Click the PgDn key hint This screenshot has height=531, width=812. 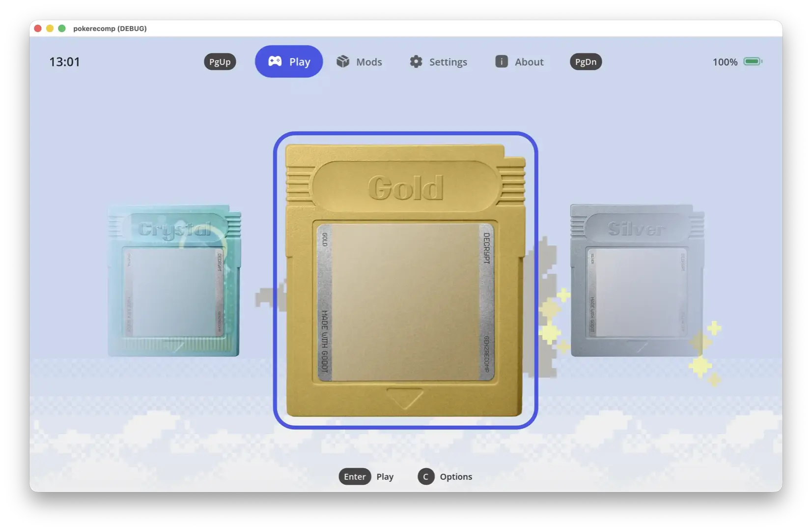pyautogui.click(x=586, y=61)
